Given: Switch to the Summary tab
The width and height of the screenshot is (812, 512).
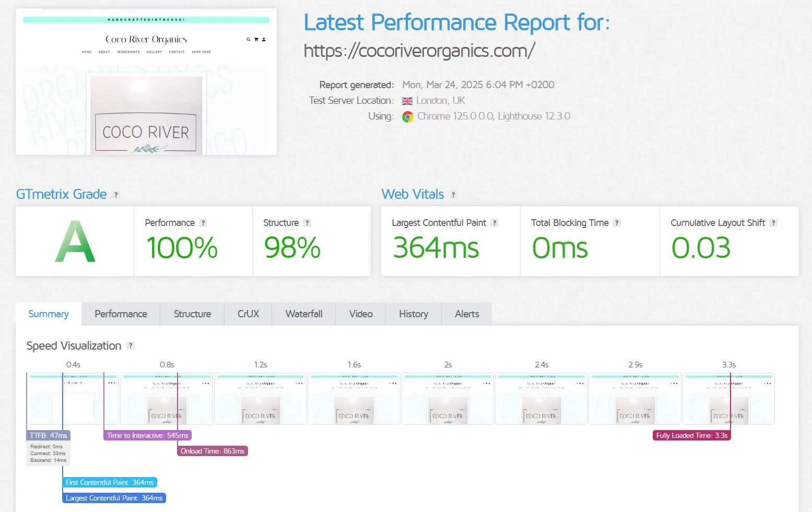Looking at the screenshot, I should (49, 314).
